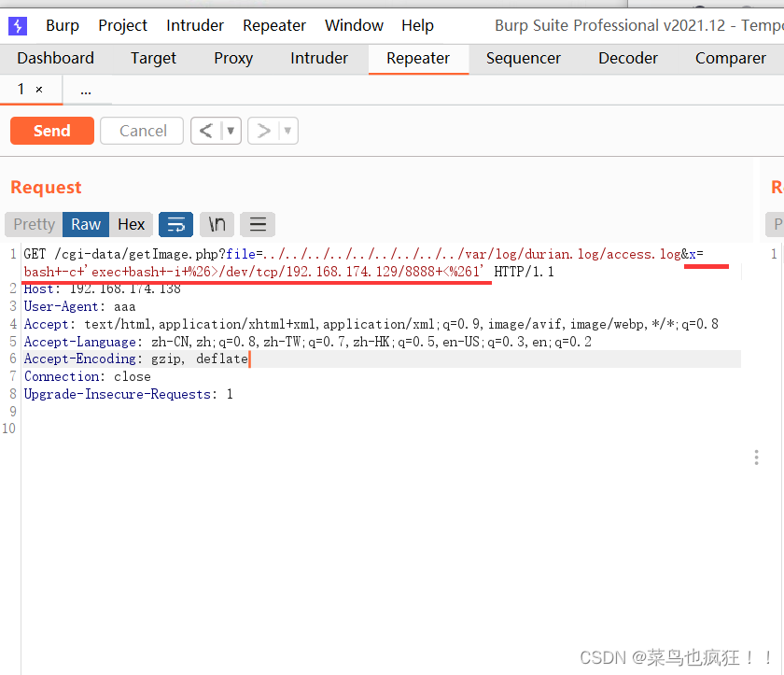This screenshot has width=784, height=675.
Task: Click the three-dot panel divider handle
Action: point(757,457)
